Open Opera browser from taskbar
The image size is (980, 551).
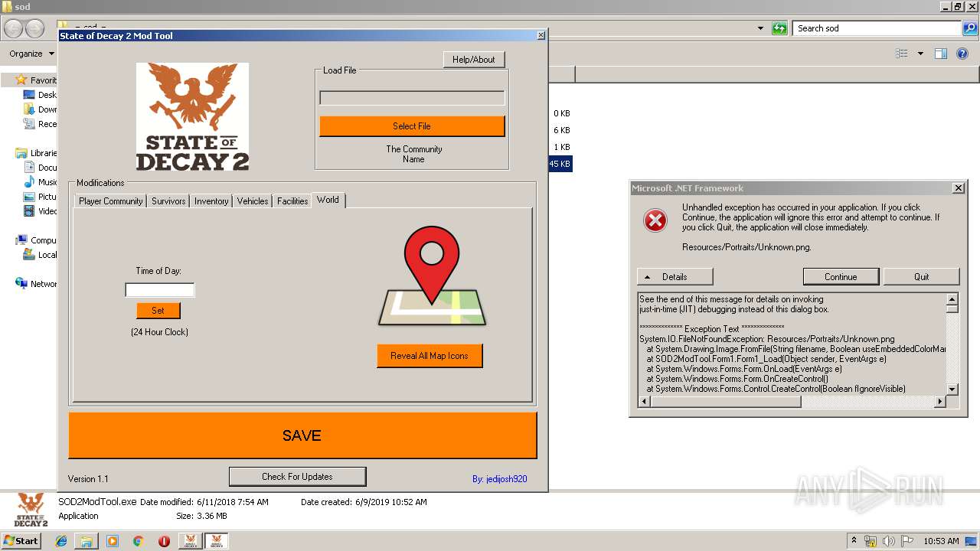tap(164, 541)
